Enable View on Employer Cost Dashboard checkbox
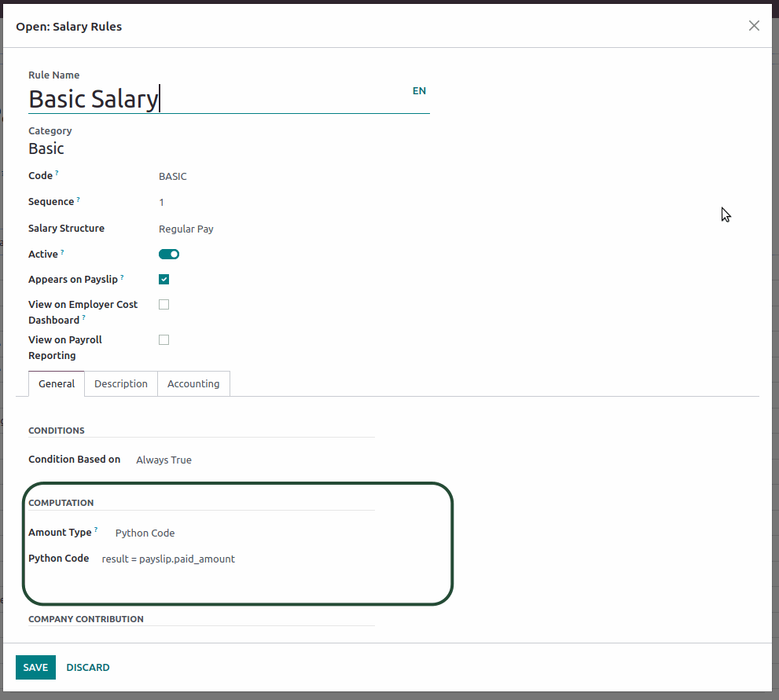Screen dimensions: 779x700 (x=164, y=305)
